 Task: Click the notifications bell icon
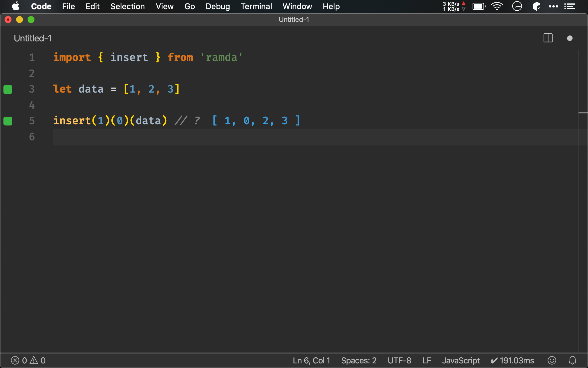[572, 360]
